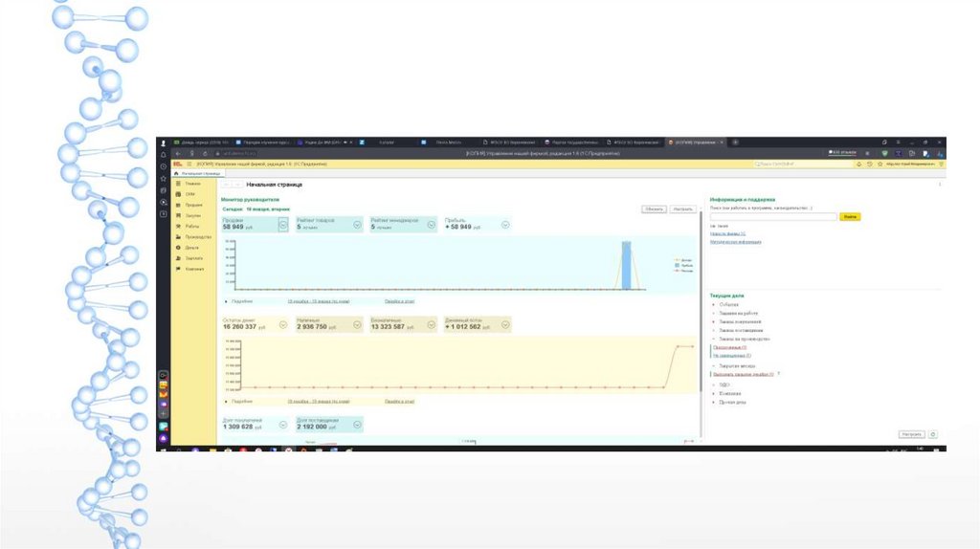980x549 pixels.
Task: Click the refresh icon beside bottom Настроить
Action: tap(934, 434)
